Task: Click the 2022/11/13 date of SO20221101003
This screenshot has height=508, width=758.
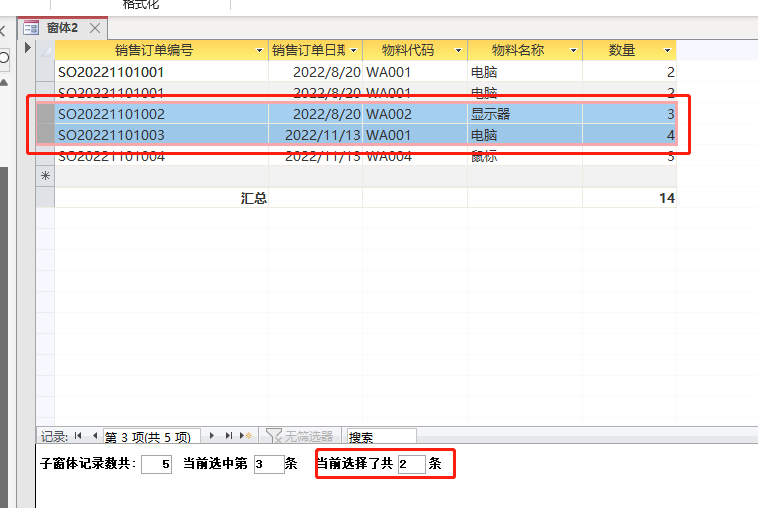Action: [x=315, y=135]
